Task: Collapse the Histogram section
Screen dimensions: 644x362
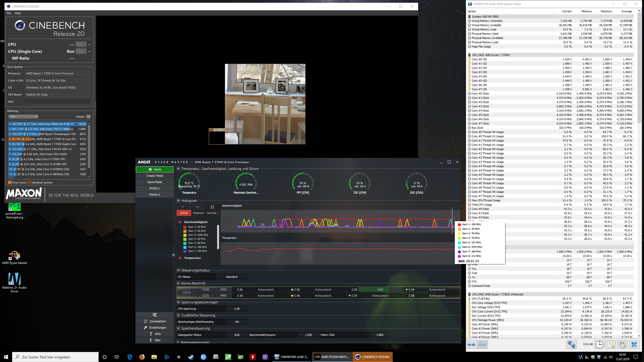Action: click(178, 201)
